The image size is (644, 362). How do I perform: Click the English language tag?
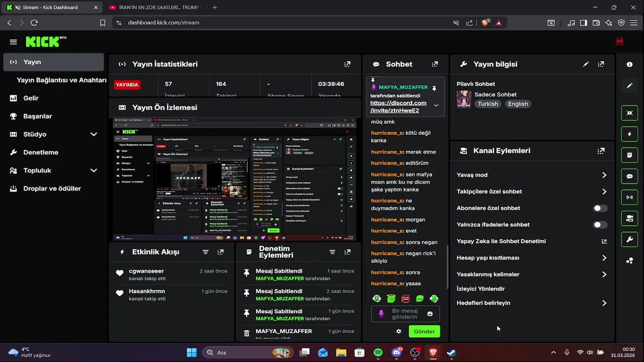pos(518,104)
